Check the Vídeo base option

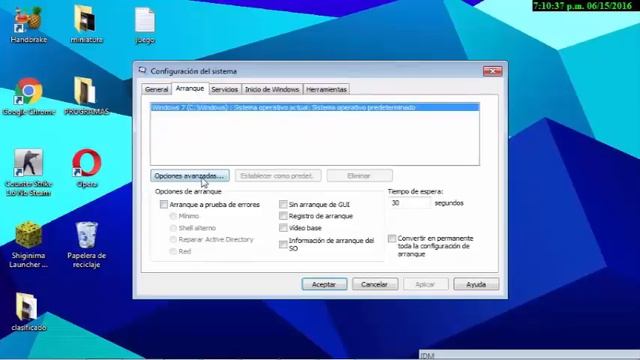pyautogui.click(x=283, y=227)
